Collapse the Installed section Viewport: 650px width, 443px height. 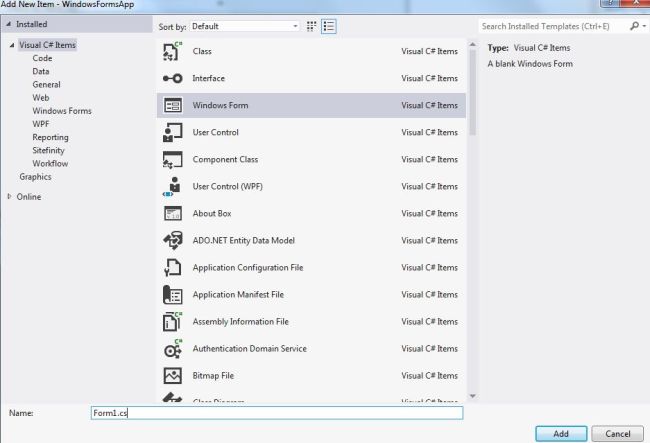10,24
